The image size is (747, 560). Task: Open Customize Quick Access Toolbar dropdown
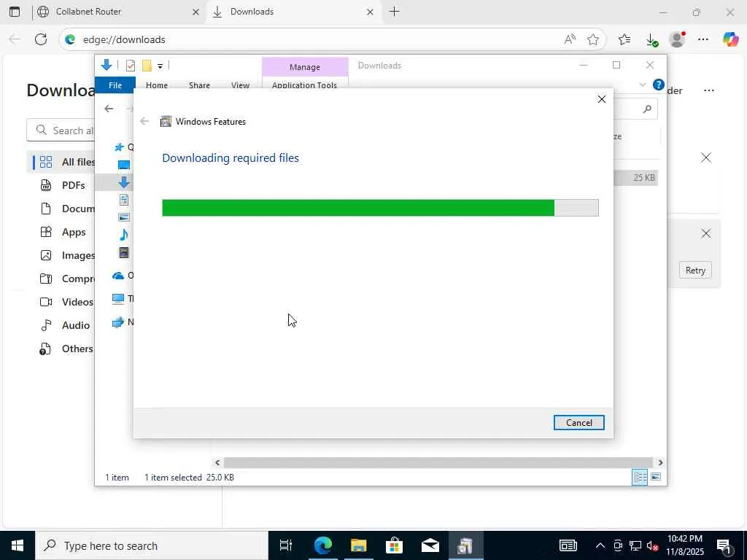click(x=160, y=66)
